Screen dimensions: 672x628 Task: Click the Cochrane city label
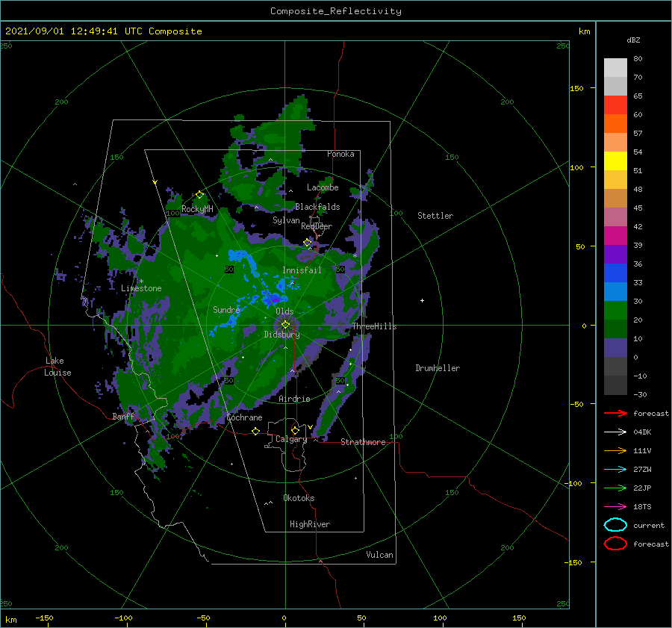tap(244, 417)
